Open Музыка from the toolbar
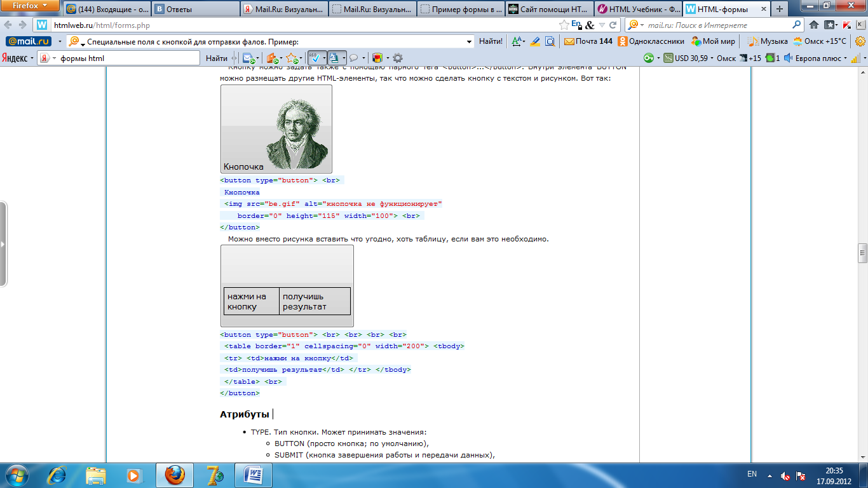Image resolution: width=868 pixels, height=488 pixels. pos(768,41)
